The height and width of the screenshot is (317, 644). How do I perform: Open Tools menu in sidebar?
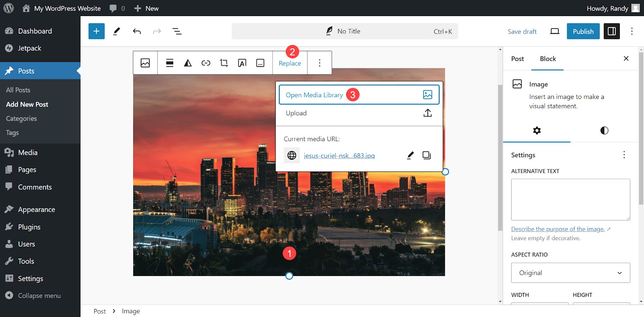coord(26,261)
